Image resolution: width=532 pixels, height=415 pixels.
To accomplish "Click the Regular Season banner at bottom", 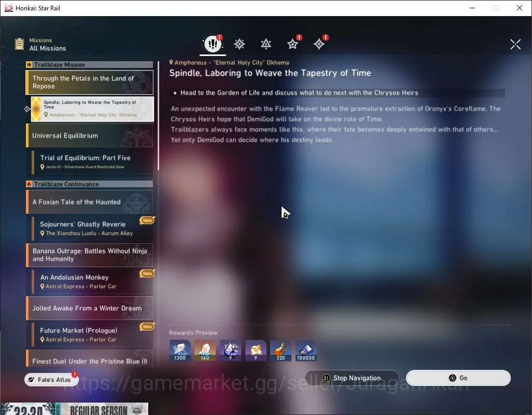I will (74, 409).
